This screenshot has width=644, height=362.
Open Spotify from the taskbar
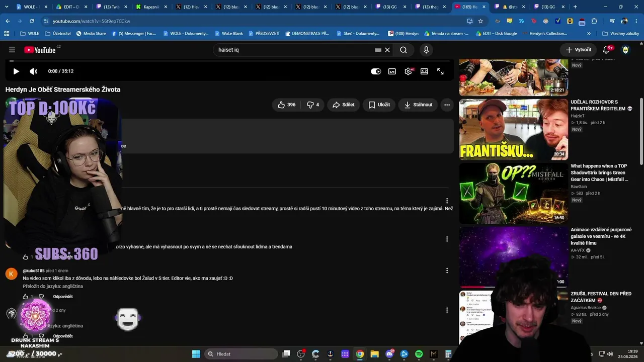419,354
